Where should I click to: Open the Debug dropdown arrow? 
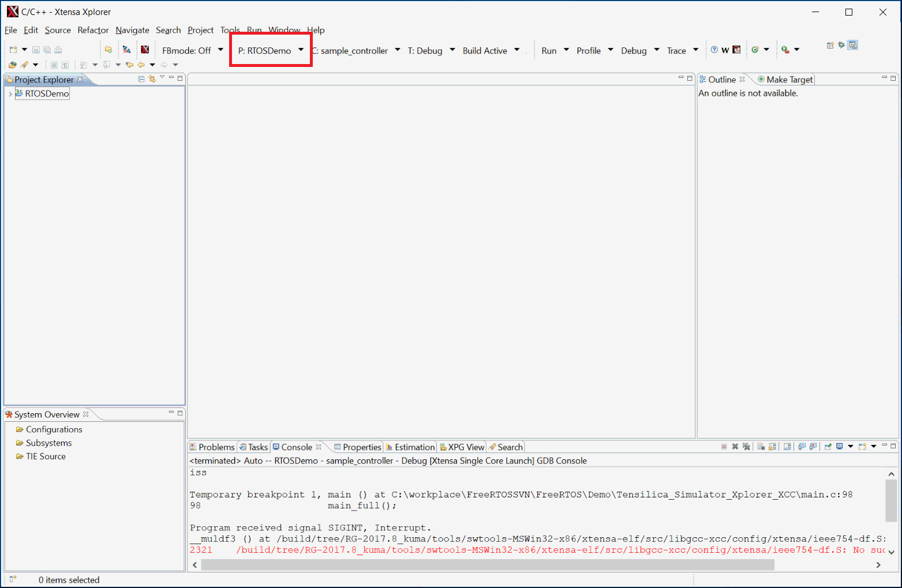click(x=657, y=50)
